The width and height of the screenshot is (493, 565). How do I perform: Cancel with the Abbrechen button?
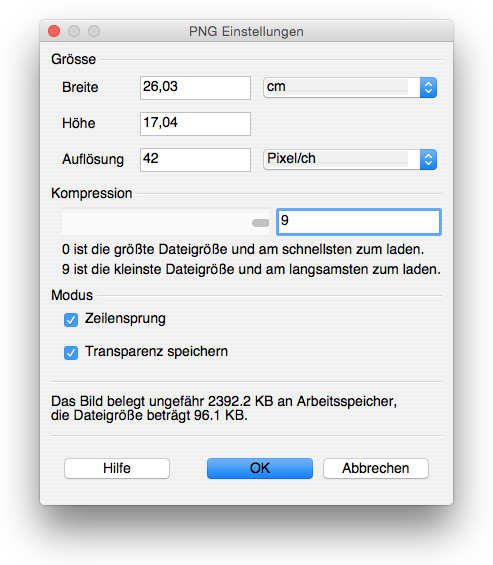(x=376, y=468)
